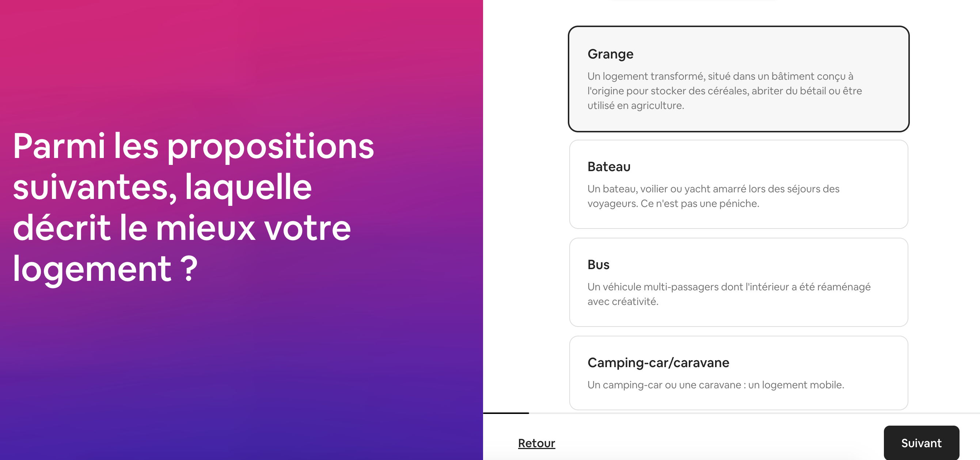Click the phrase 'suivantes, laquelle' in the heading
Screen dimensions: 980x460
[162, 187]
